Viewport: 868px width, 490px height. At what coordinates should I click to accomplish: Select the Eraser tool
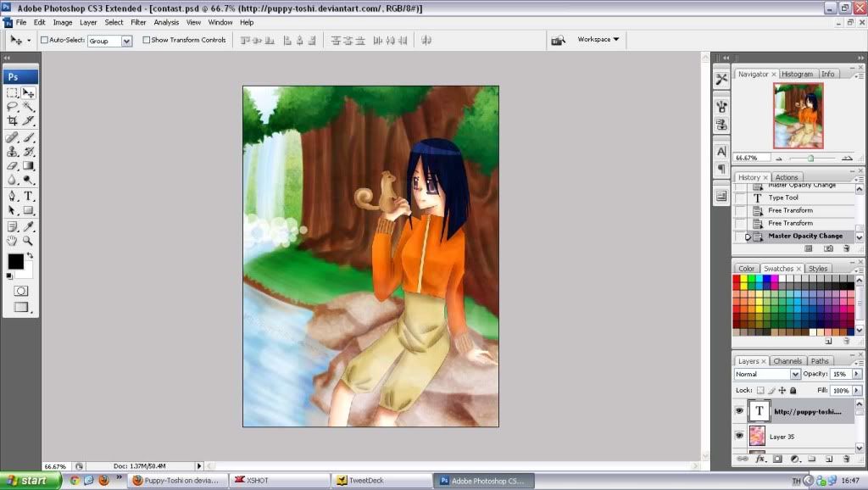point(12,165)
